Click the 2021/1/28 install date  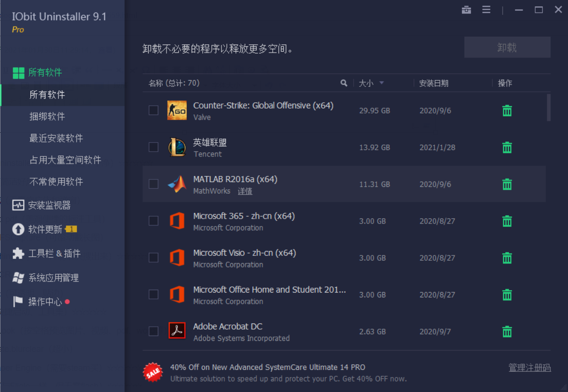pyautogui.click(x=437, y=147)
